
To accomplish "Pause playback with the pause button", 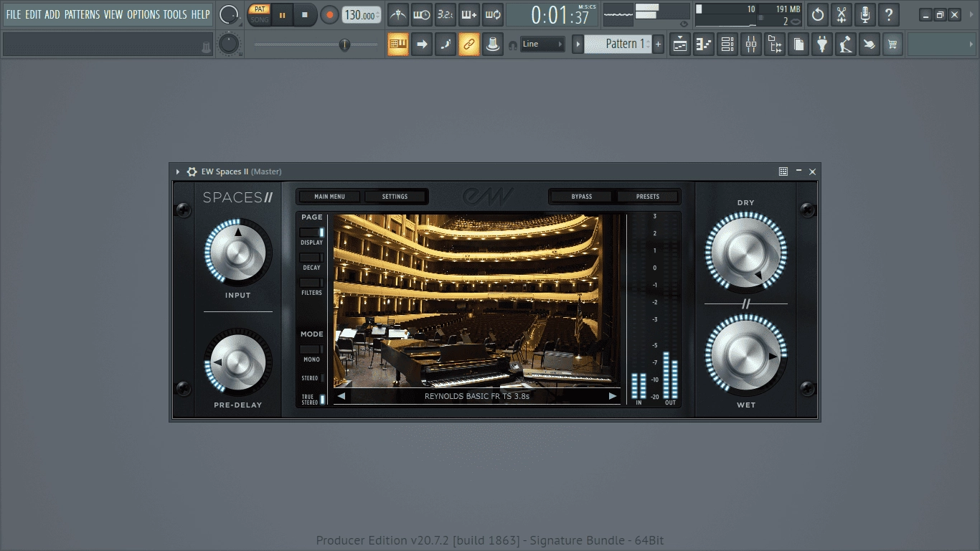I will tap(282, 14).
